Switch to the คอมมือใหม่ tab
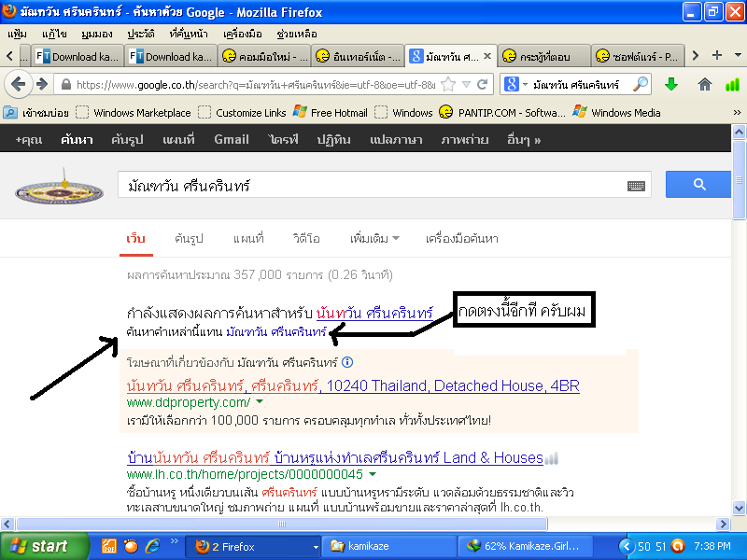Screen dimensions: 747x560 pyautogui.click(x=264, y=57)
